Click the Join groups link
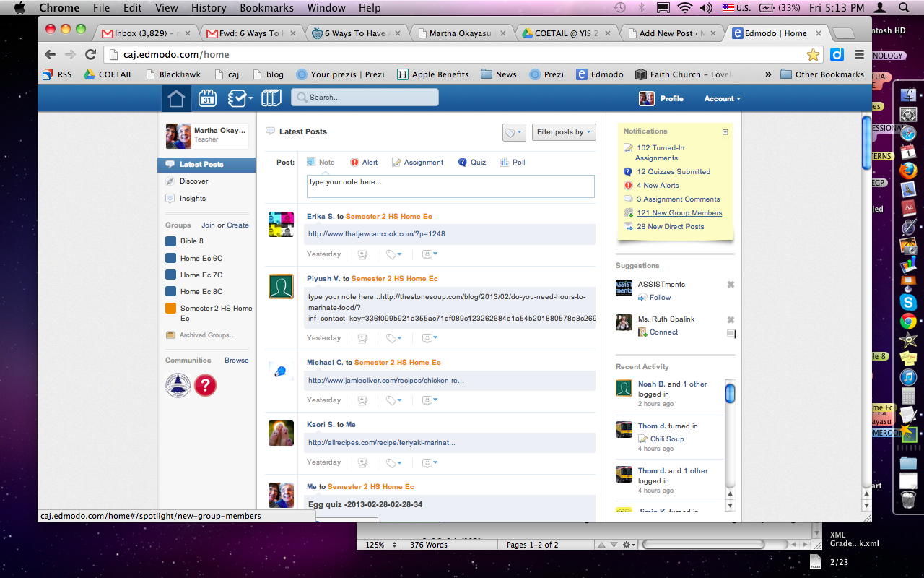 click(208, 225)
